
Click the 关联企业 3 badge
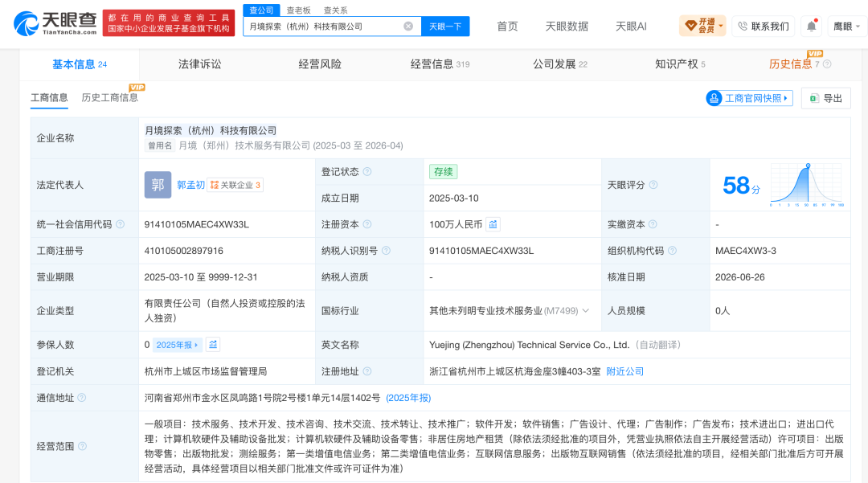(235, 185)
